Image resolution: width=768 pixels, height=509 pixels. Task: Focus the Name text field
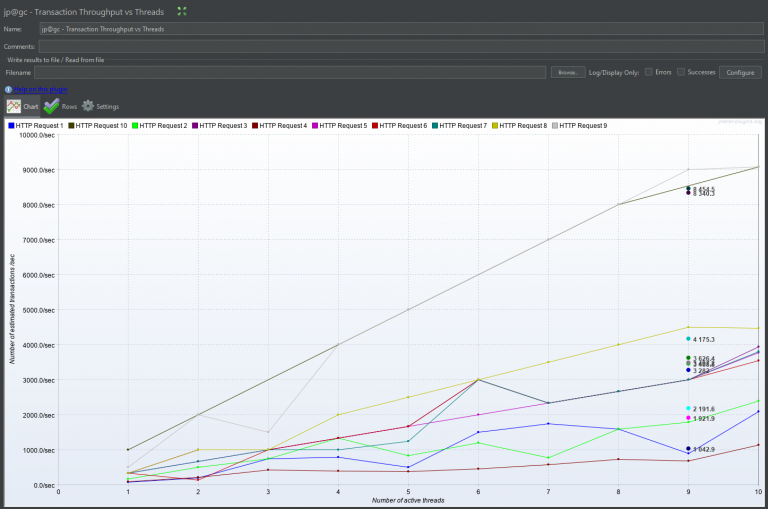(x=400, y=29)
